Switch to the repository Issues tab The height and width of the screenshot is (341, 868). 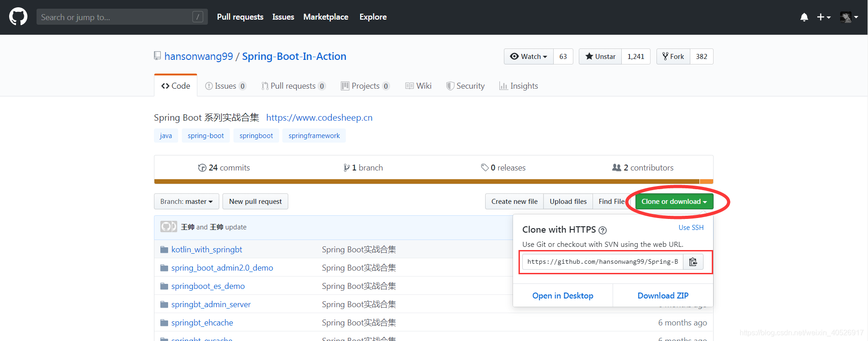pos(226,85)
